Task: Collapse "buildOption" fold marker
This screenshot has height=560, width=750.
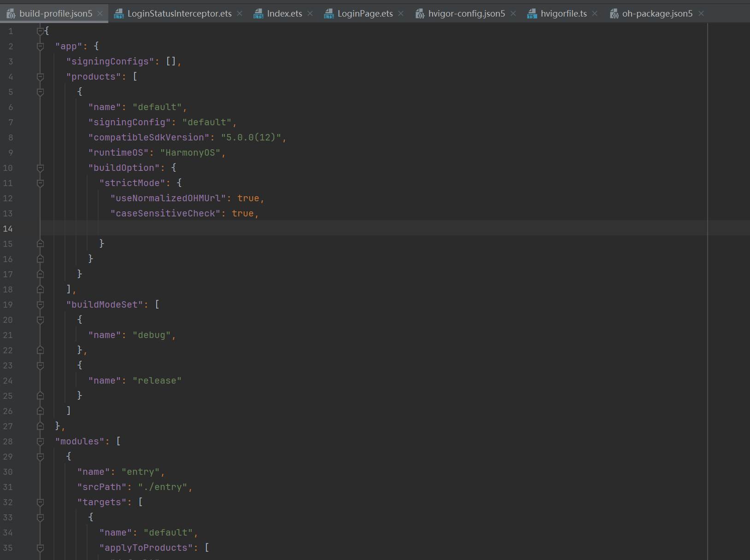Action: (40, 168)
